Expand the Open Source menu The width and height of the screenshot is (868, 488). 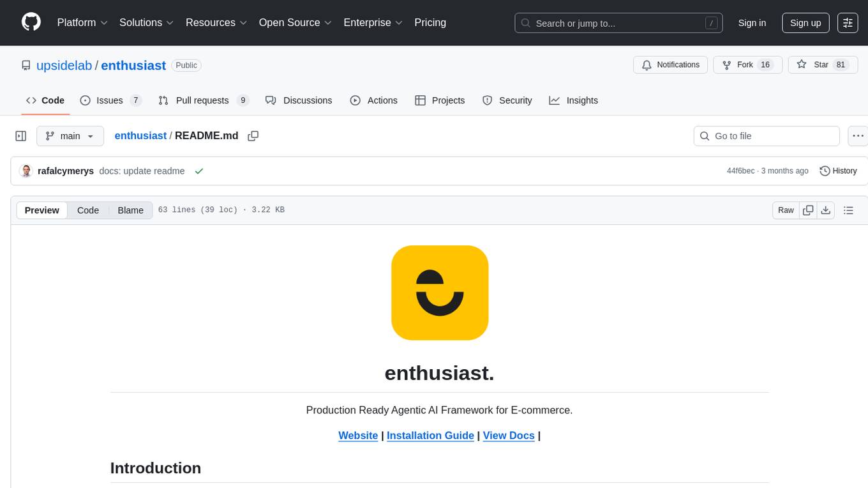click(x=295, y=22)
